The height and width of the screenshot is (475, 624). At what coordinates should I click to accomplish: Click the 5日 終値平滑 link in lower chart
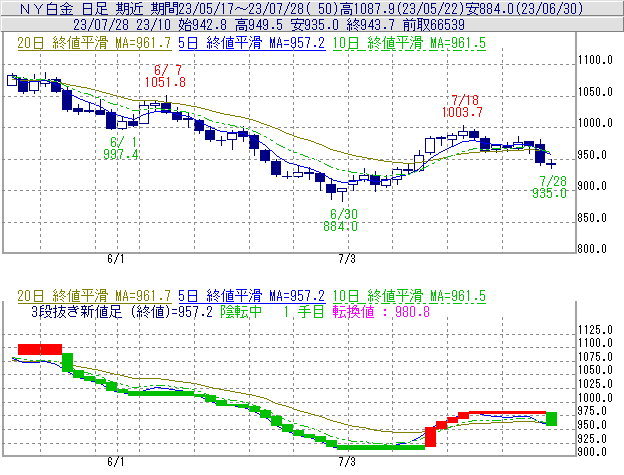(252, 296)
